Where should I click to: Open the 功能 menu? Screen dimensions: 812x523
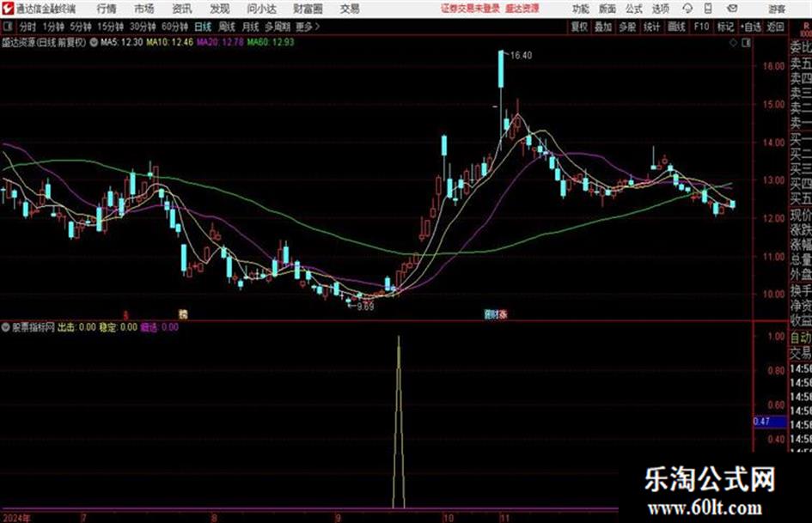pos(581,9)
